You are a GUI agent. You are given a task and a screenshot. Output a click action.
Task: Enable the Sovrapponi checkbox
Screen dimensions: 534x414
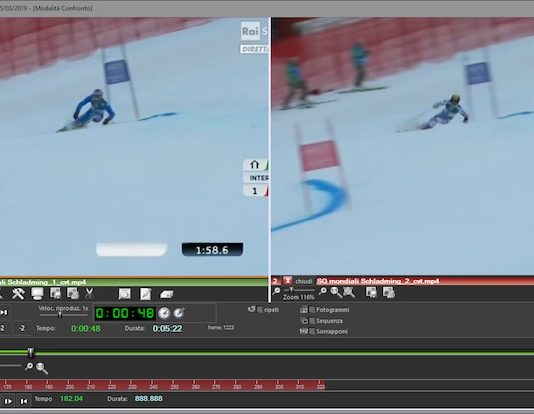pos(312,331)
